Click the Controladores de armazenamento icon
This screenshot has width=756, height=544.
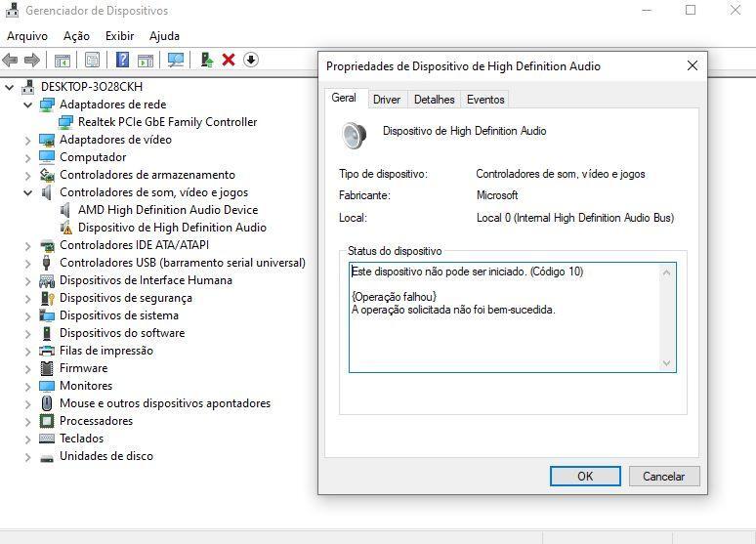(47, 175)
